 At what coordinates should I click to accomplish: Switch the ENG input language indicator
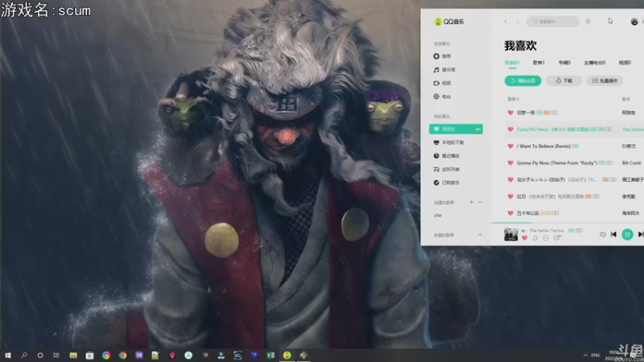pos(596,355)
